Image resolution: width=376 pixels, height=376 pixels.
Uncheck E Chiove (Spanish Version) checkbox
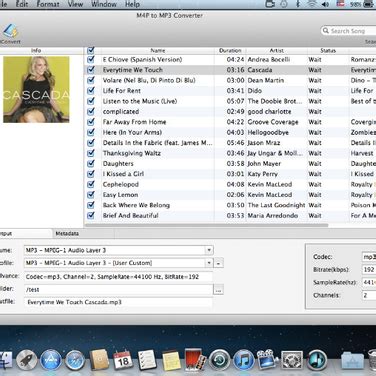point(90,60)
